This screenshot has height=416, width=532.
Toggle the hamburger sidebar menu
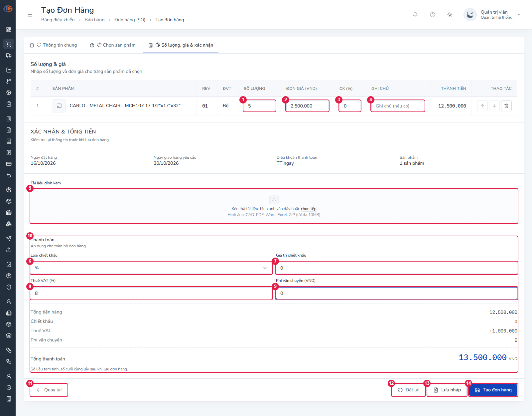30,15
